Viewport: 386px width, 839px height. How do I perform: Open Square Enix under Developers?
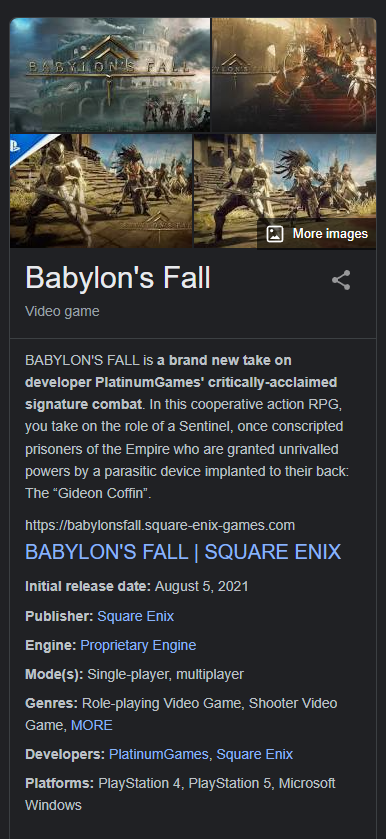[254, 754]
